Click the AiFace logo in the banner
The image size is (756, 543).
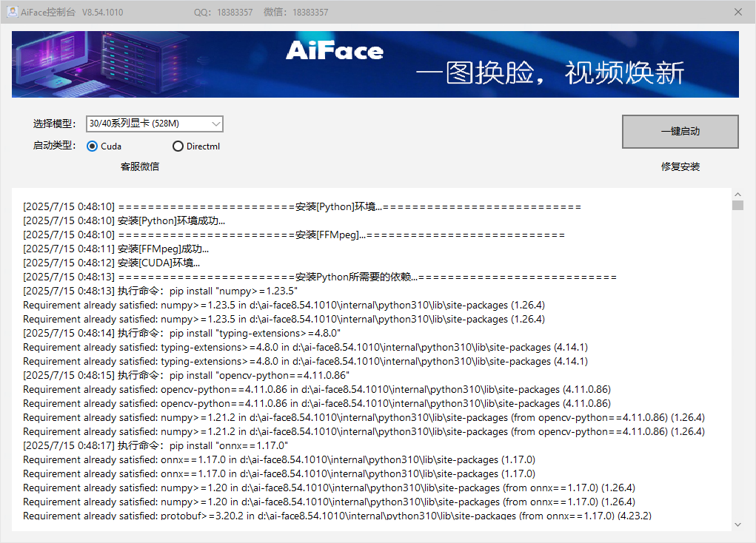[334, 51]
